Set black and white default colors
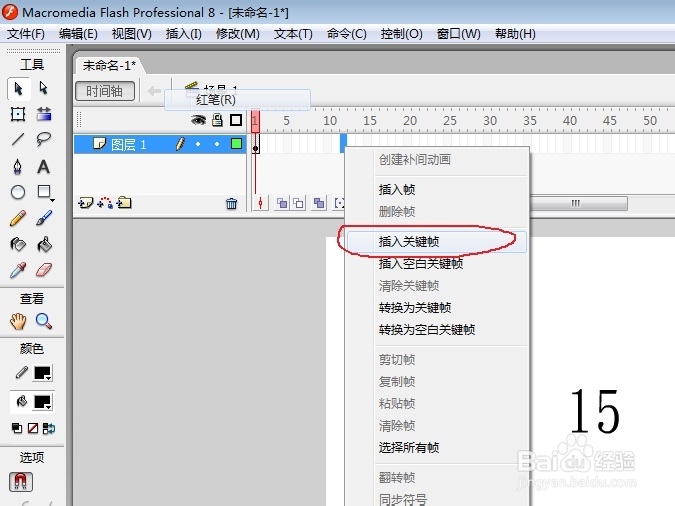This screenshot has height=506, width=675. (x=17, y=428)
